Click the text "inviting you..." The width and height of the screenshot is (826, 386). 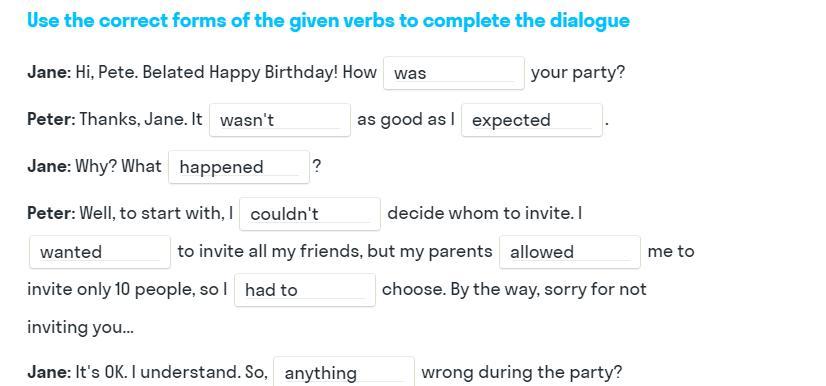[x=80, y=327]
